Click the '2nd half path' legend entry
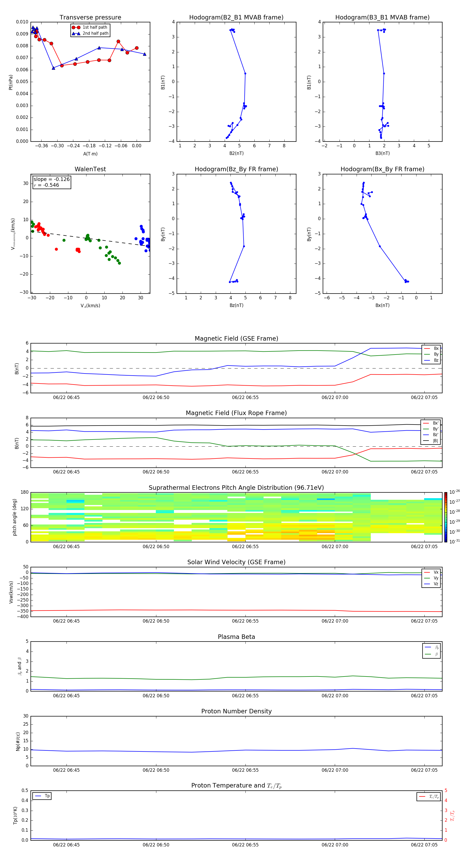473x868 pixels. point(90,33)
